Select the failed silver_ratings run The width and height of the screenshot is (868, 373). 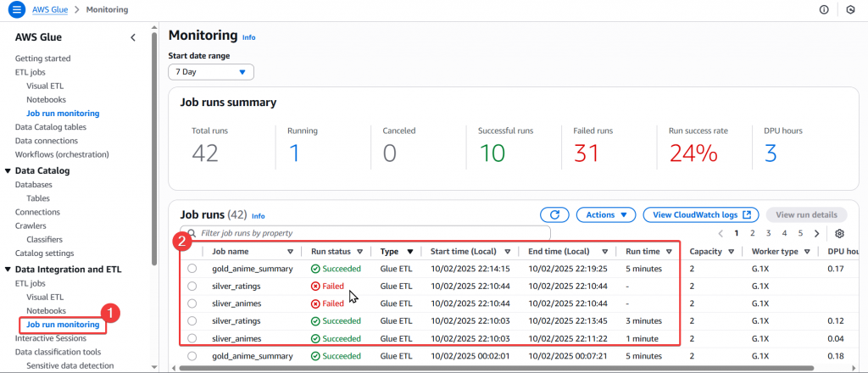192,287
